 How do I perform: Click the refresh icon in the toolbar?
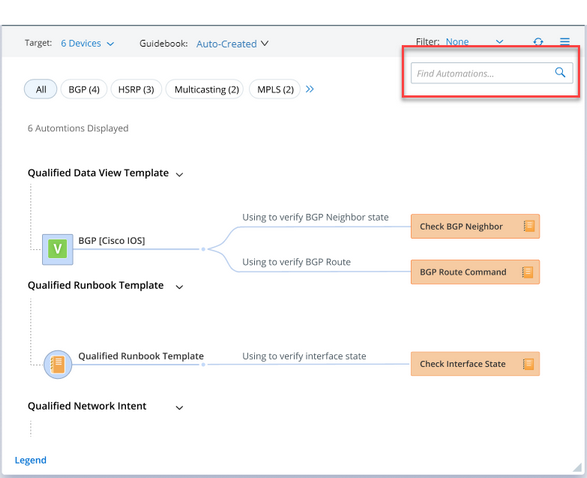538,42
